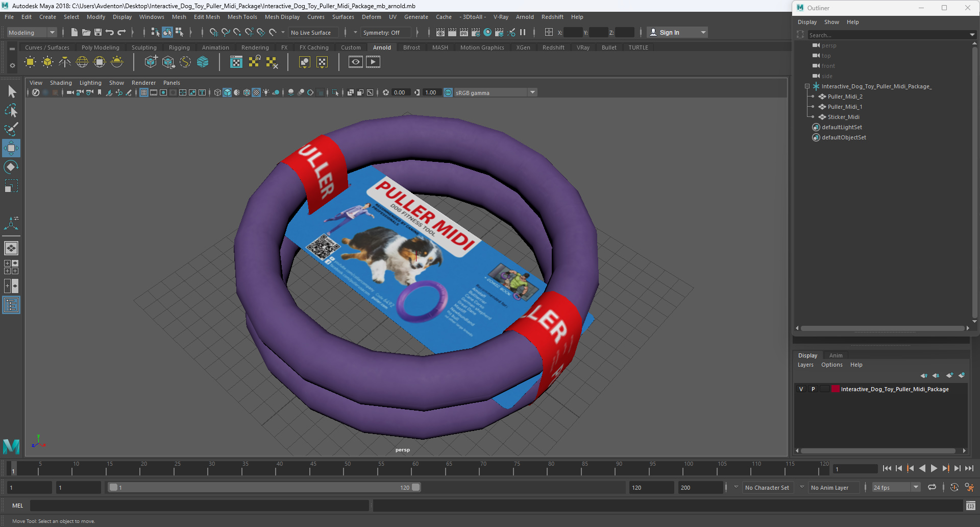Redo the last action
This screenshot has width=980, height=527.
tap(121, 32)
